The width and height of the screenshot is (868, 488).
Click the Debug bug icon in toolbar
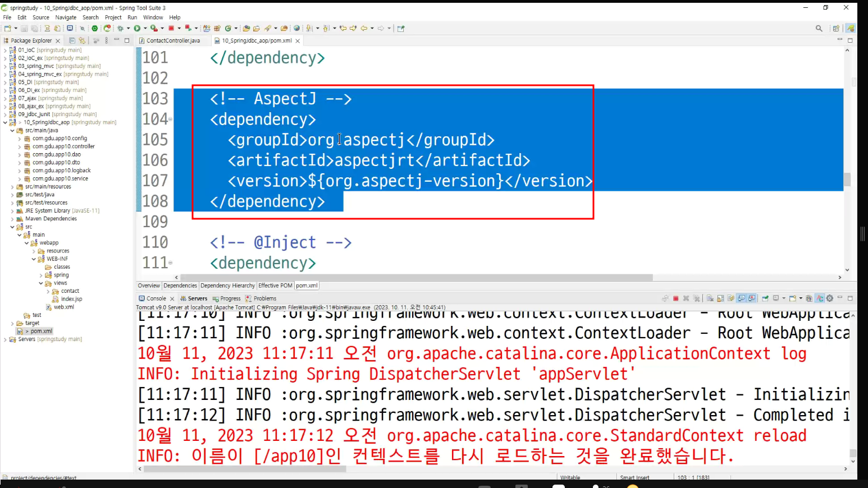coord(120,28)
